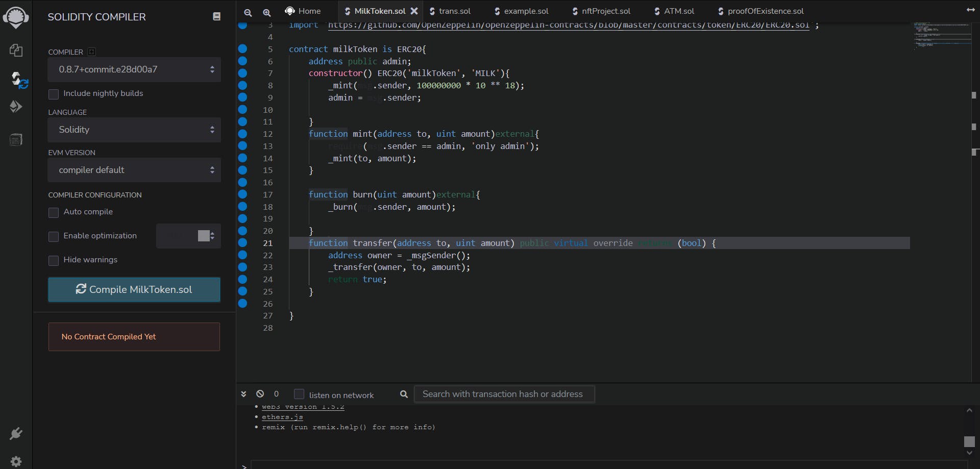The width and height of the screenshot is (980, 469).
Task: Check the Hide warnings checkbox
Action: (54, 260)
